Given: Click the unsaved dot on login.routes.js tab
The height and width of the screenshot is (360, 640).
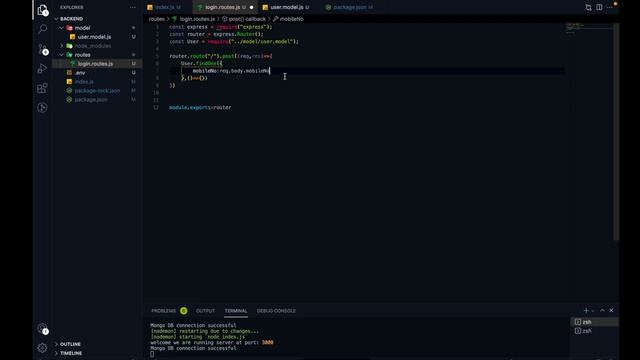Looking at the screenshot, I should 251,7.
